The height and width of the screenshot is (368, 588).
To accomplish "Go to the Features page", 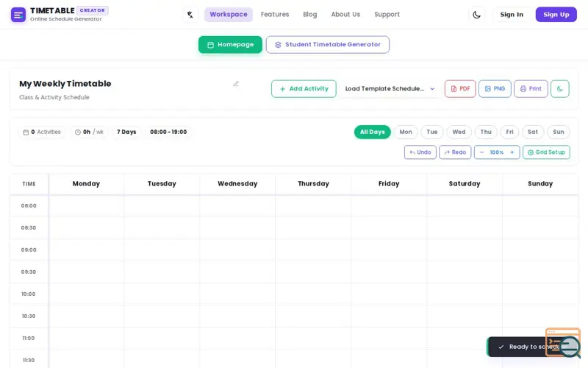I will click(x=275, y=15).
